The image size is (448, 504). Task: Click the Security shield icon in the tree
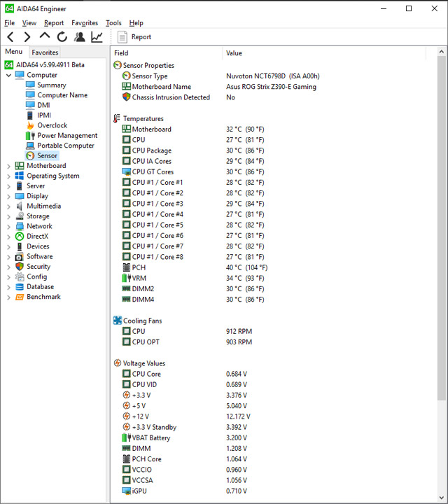click(20, 267)
